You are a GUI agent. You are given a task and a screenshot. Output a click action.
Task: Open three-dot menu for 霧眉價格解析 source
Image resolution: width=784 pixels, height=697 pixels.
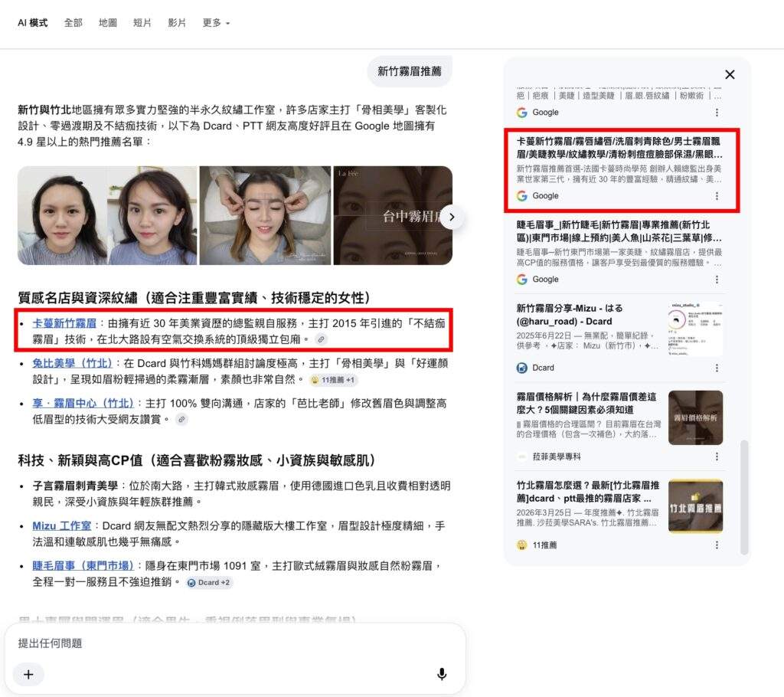(x=717, y=456)
